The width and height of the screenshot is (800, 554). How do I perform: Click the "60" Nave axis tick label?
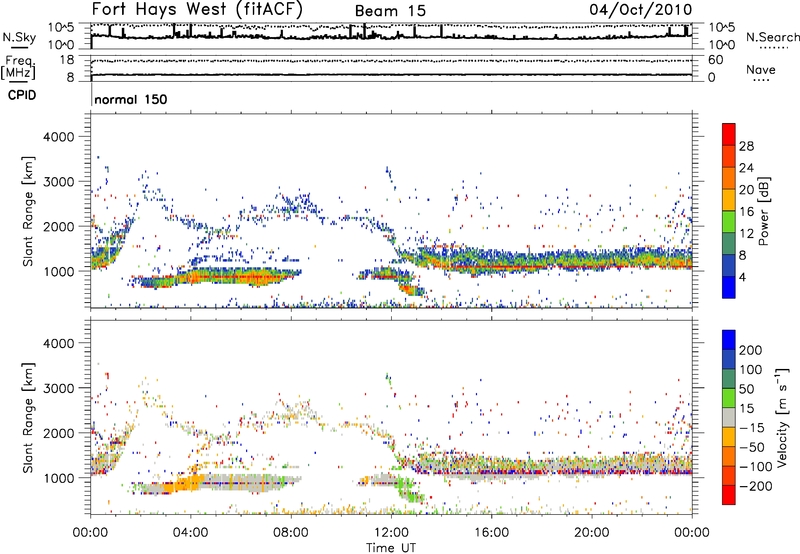pyautogui.click(x=715, y=60)
